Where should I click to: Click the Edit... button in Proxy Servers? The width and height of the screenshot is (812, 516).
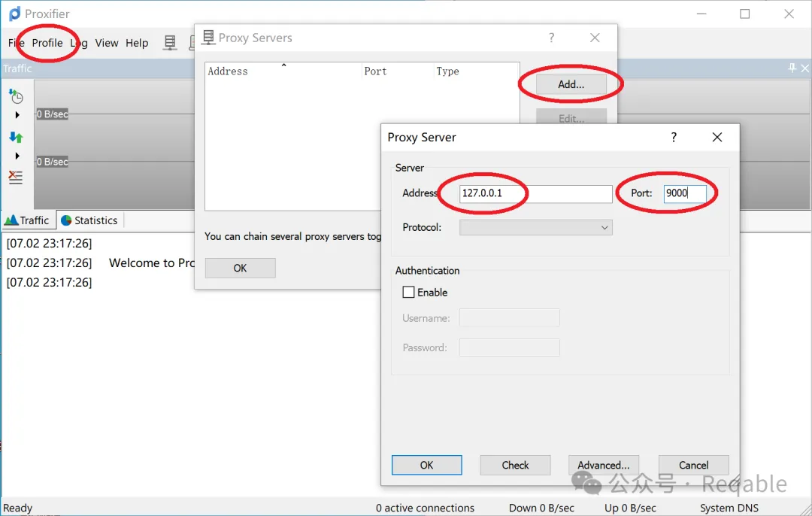tap(571, 117)
